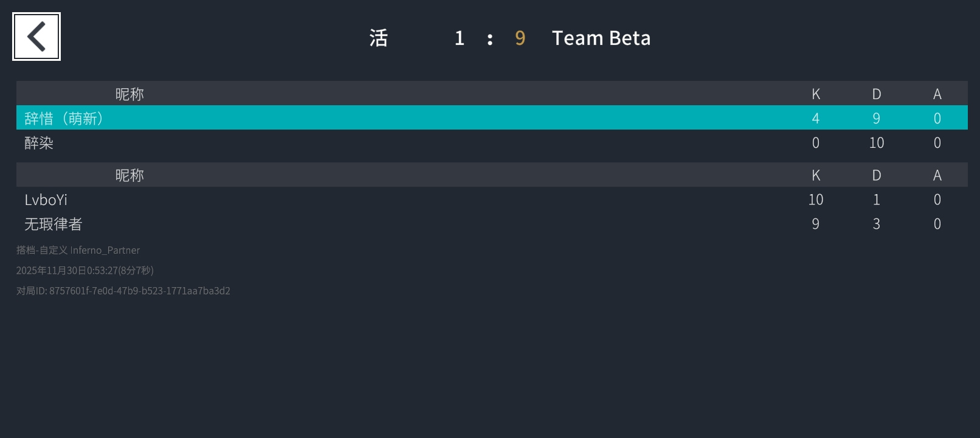Click the back arrow icon
Image resolution: width=980 pixels, height=438 pixels.
(x=36, y=36)
